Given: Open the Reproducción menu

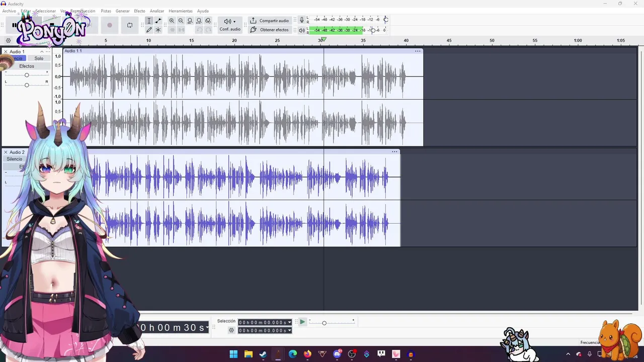Looking at the screenshot, I should [x=83, y=11].
